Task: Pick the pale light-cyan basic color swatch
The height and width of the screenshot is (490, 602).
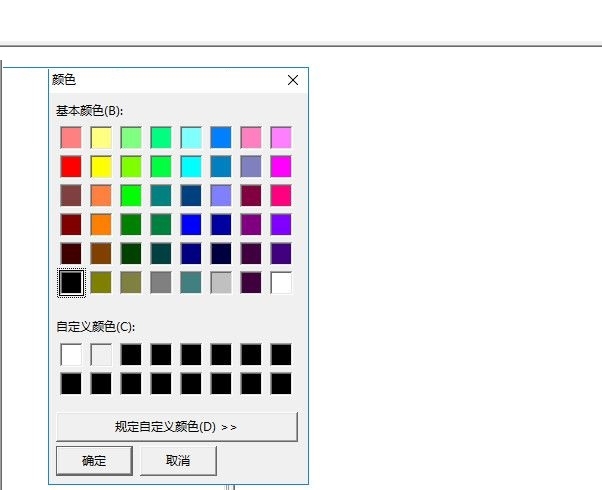Action: [x=191, y=137]
